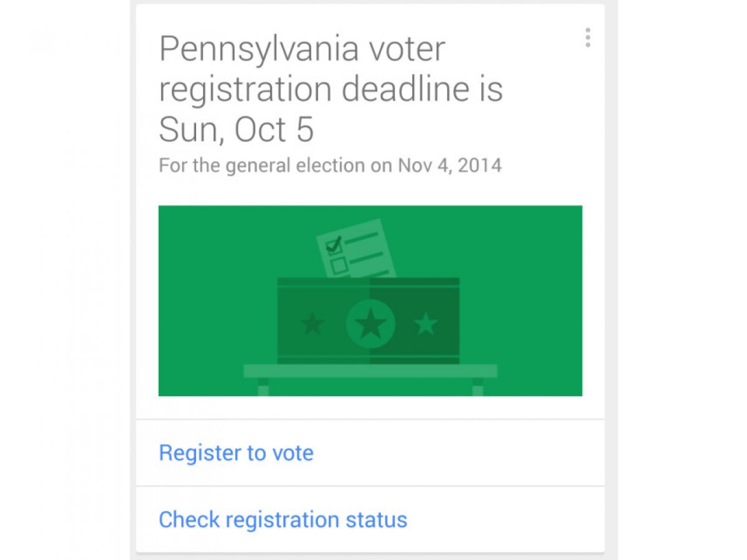
Task: Click the dark left star on ballot box
Action: [312, 324]
